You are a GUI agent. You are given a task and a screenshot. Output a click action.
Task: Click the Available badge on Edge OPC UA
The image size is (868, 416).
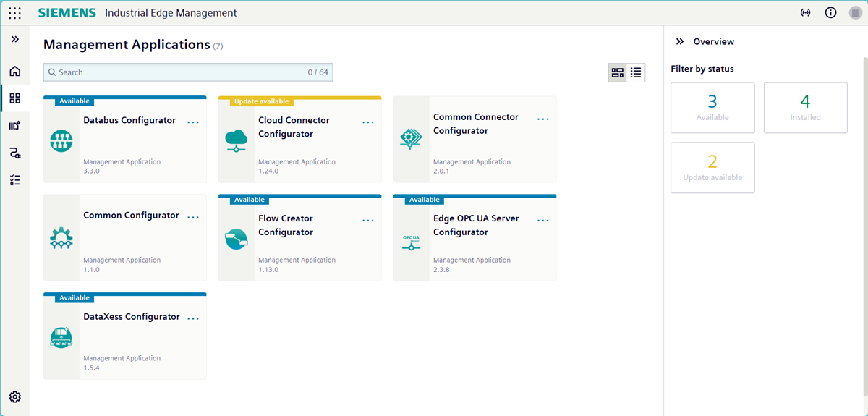(424, 200)
